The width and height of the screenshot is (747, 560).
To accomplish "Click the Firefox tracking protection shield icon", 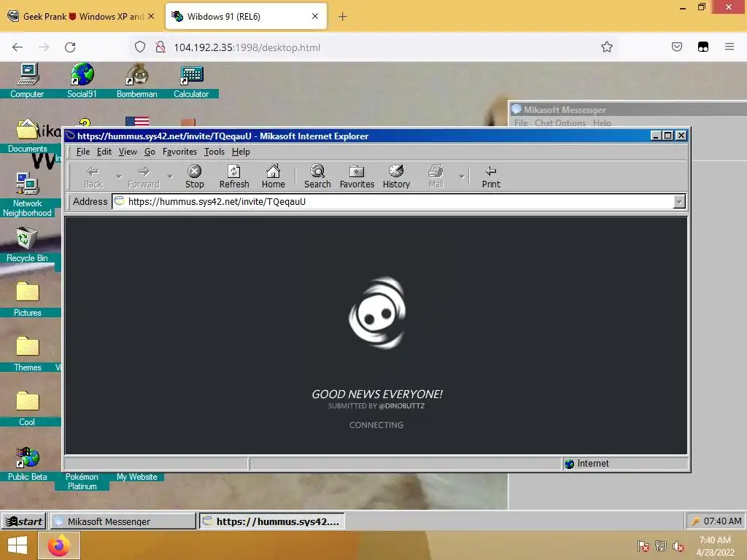I will (140, 47).
